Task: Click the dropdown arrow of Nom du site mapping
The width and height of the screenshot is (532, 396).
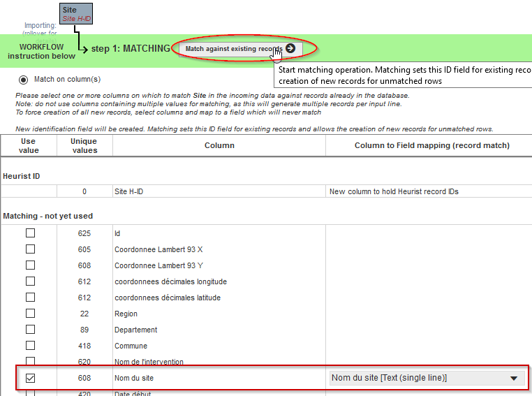Action: (x=515, y=379)
